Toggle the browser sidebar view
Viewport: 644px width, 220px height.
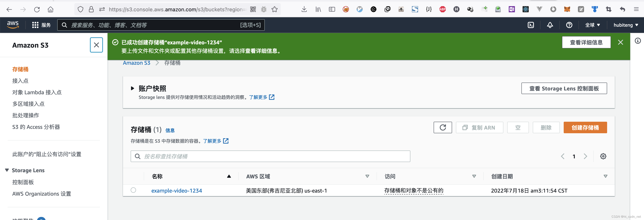coord(332,9)
